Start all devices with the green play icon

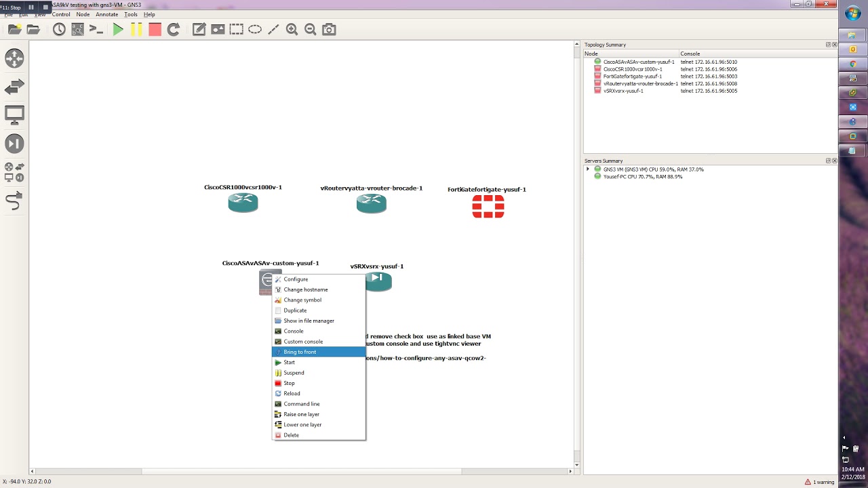pos(118,29)
